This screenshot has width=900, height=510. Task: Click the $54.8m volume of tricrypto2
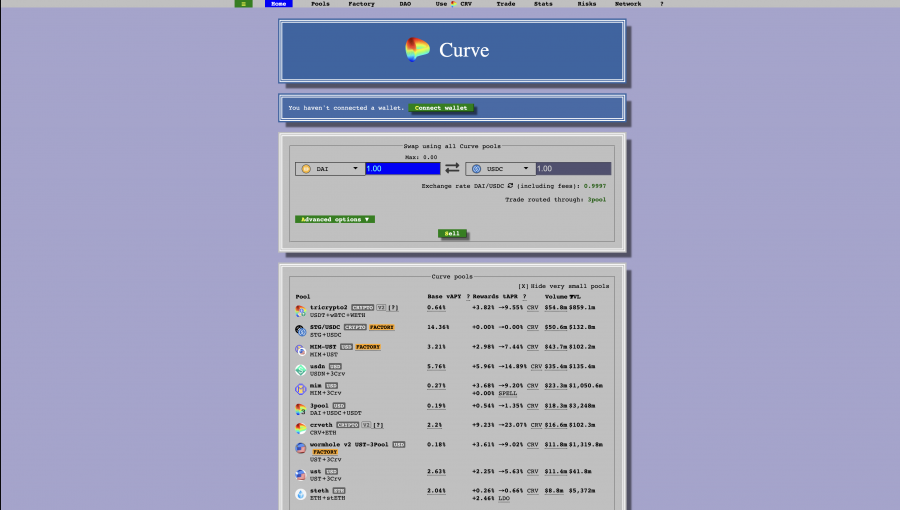point(556,307)
